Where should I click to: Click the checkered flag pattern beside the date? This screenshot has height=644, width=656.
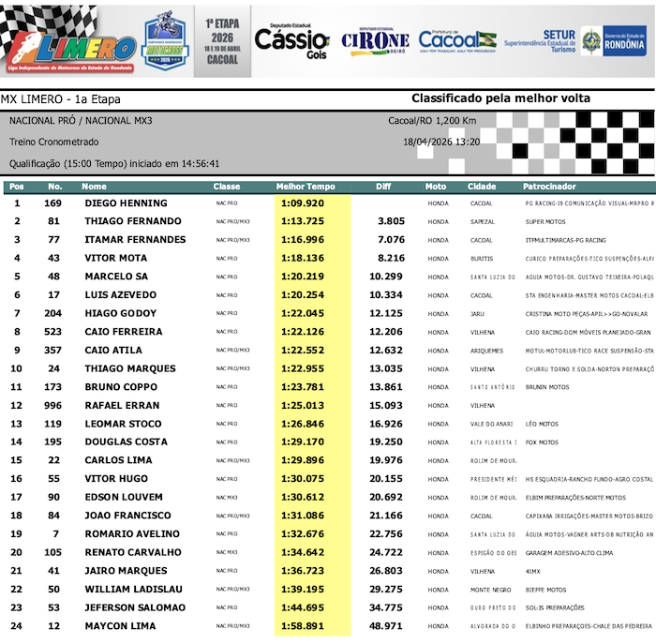(x=572, y=141)
